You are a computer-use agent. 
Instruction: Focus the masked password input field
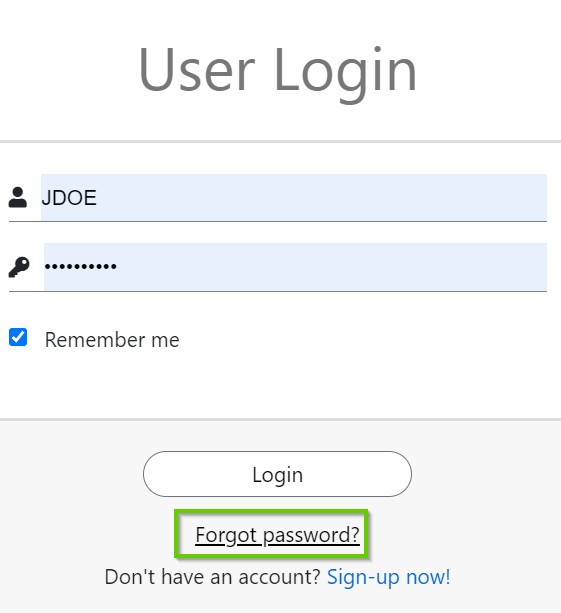coord(295,267)
